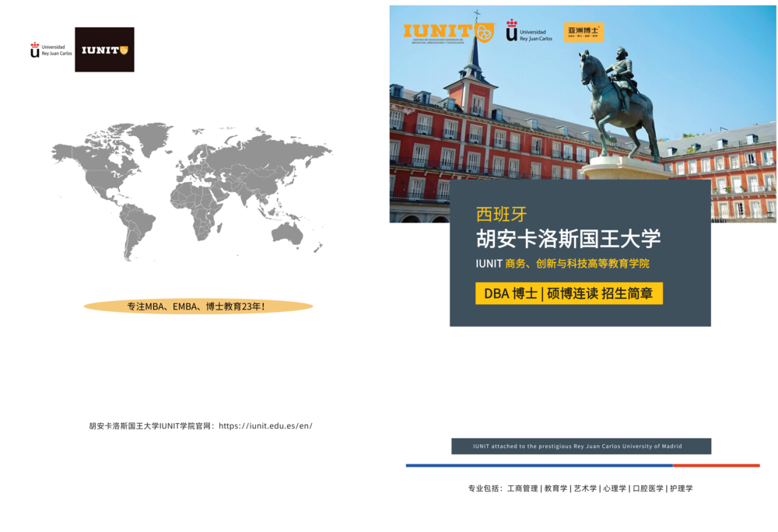Viewport: 778px width, 532px height.
Task: Click the subtitle IUNIT 商务、创新与科技高等教育学院
Action: 562,264
